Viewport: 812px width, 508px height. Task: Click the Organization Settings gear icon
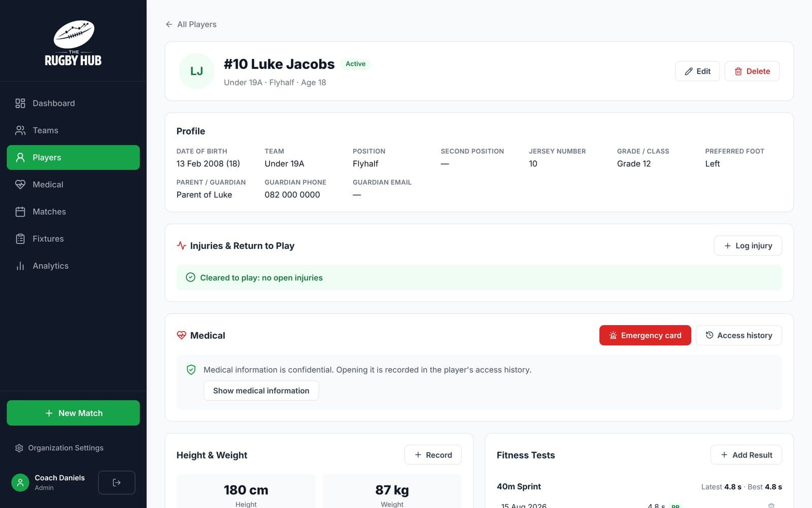click(x=19, y=448)
